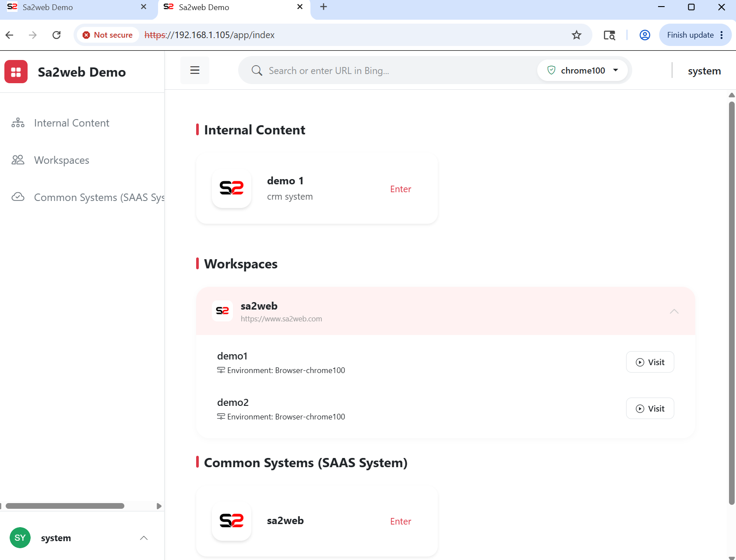Reload the page

coord(56,35)
